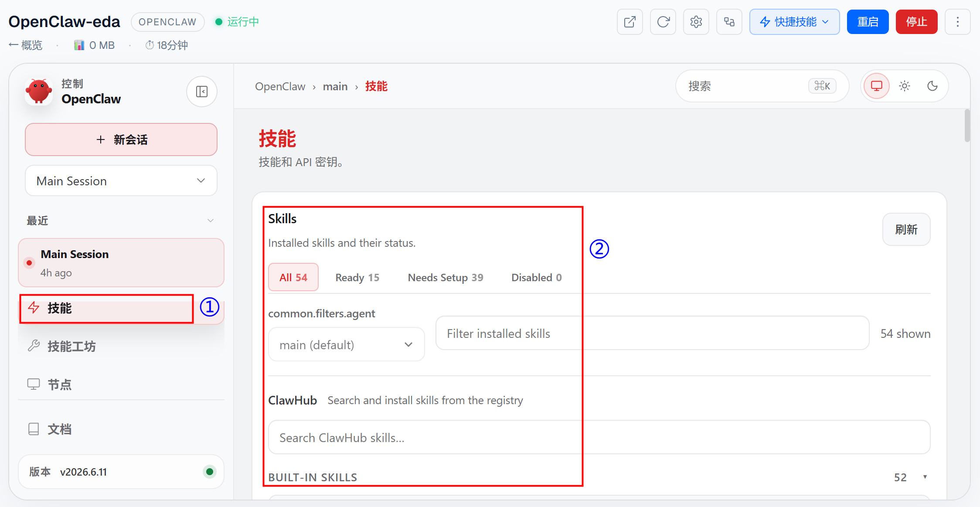Switch to dark theme moon icon
The width and height of the screenshot is (980, 507).
(x=932, y=86)
